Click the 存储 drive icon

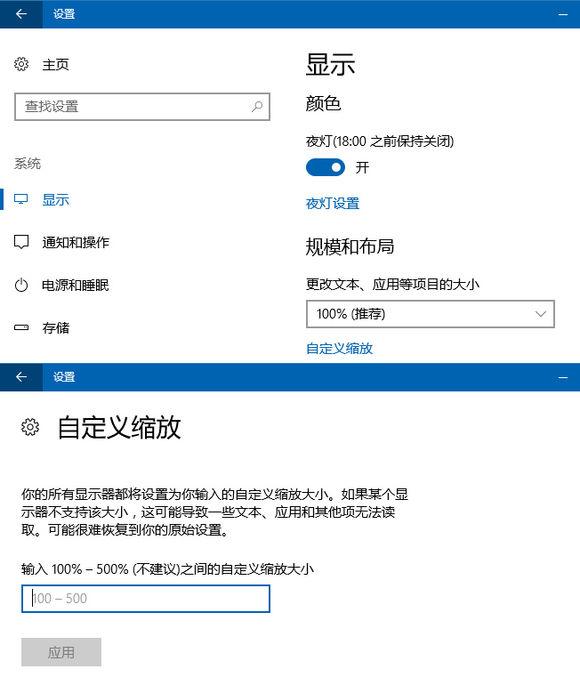click(x=21, y=328)
